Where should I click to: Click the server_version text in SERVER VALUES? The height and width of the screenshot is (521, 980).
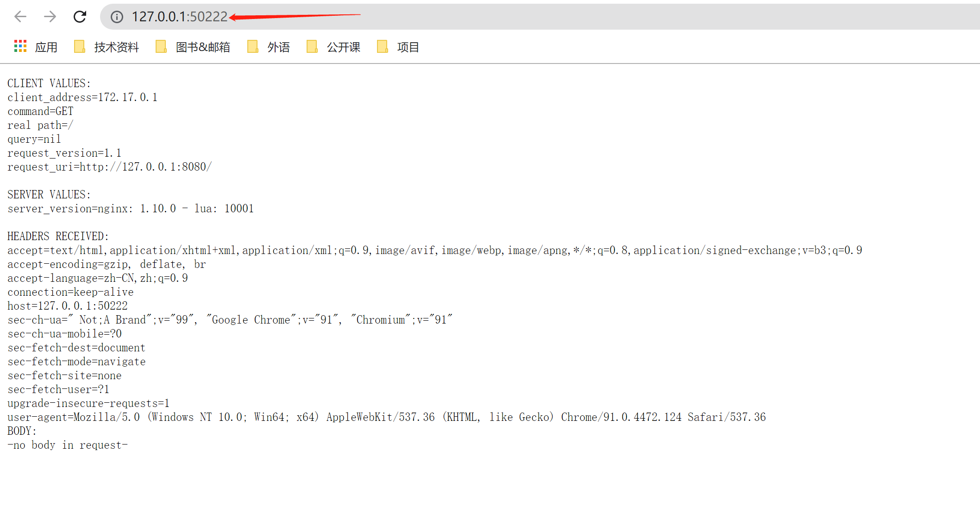130,208
